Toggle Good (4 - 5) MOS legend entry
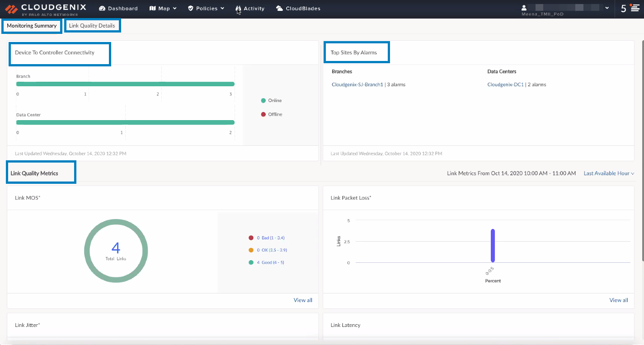644x345 pixels. (x=251, y=262)
